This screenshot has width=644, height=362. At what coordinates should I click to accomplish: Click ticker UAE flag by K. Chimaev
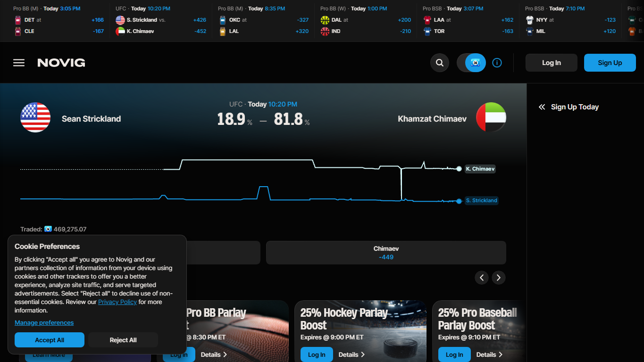(x=120, y=31)
